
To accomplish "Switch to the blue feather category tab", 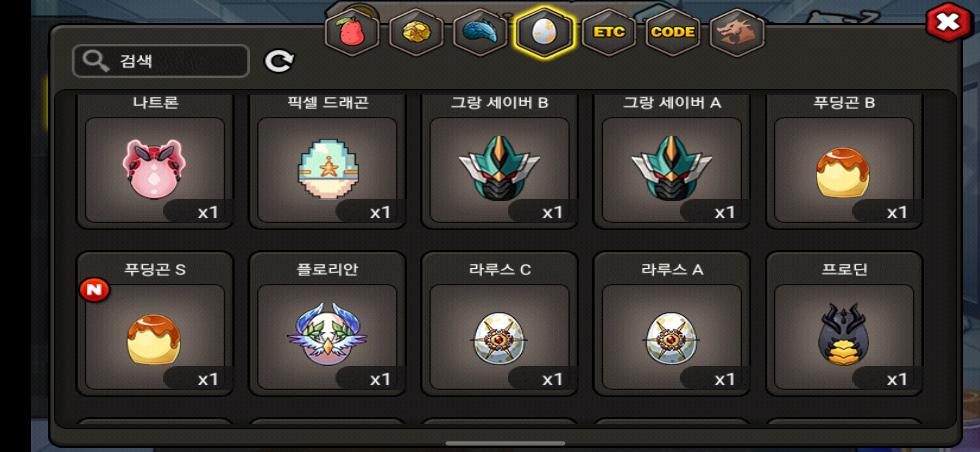I will pos(480,32).
